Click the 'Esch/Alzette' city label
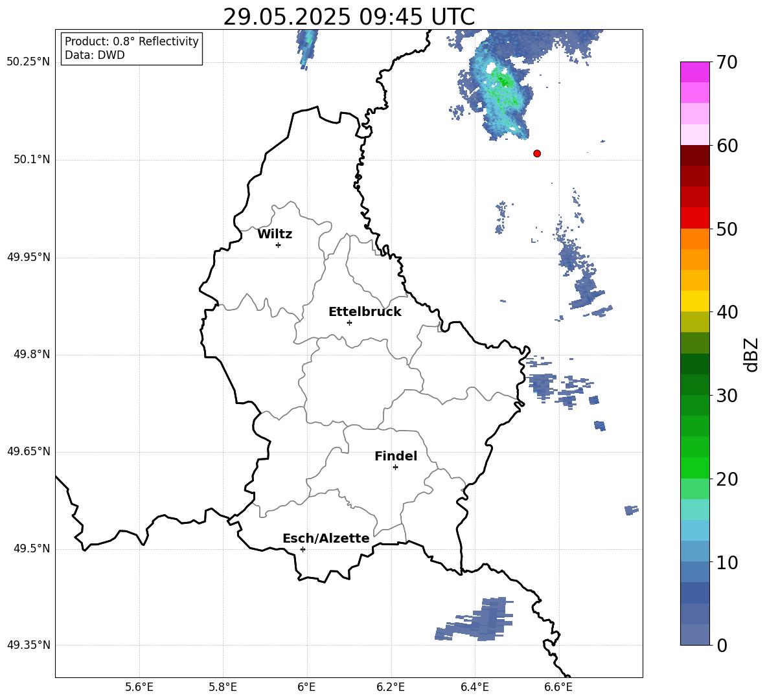The width and height of the screenshot is (767, 700). pyautogui.click(x=326, y=539)
